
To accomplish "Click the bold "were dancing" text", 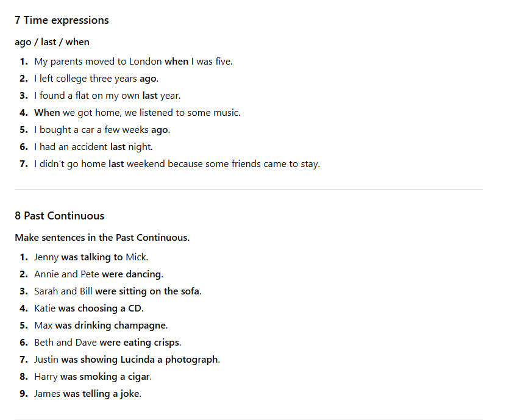I will (131, 274).
